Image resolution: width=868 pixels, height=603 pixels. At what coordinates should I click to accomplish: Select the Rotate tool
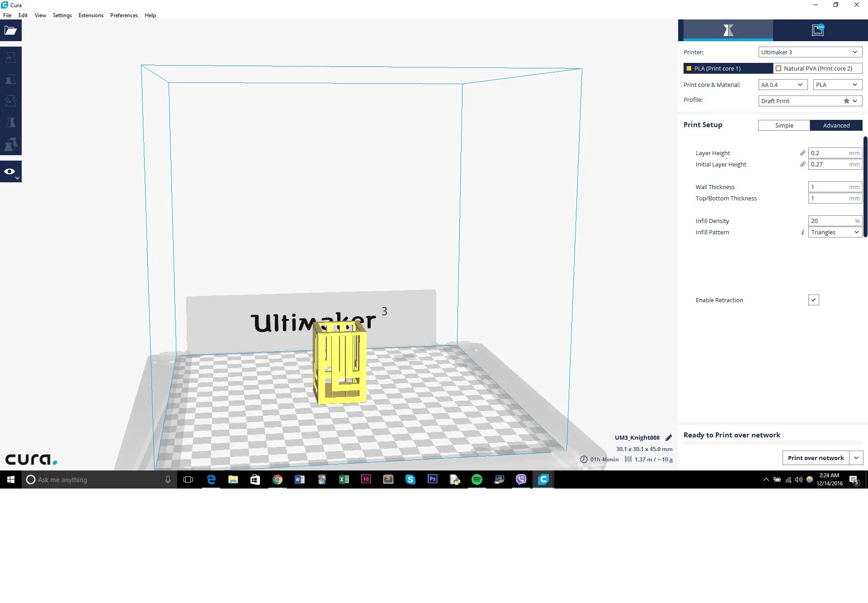click(x=10, y=101)
